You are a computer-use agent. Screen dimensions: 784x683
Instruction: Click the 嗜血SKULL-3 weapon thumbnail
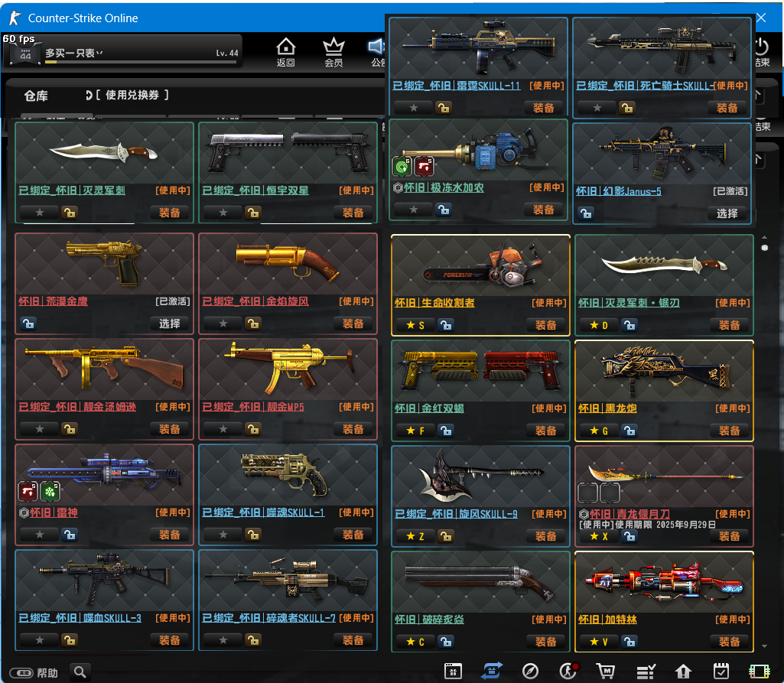click(x=104, y=580)
